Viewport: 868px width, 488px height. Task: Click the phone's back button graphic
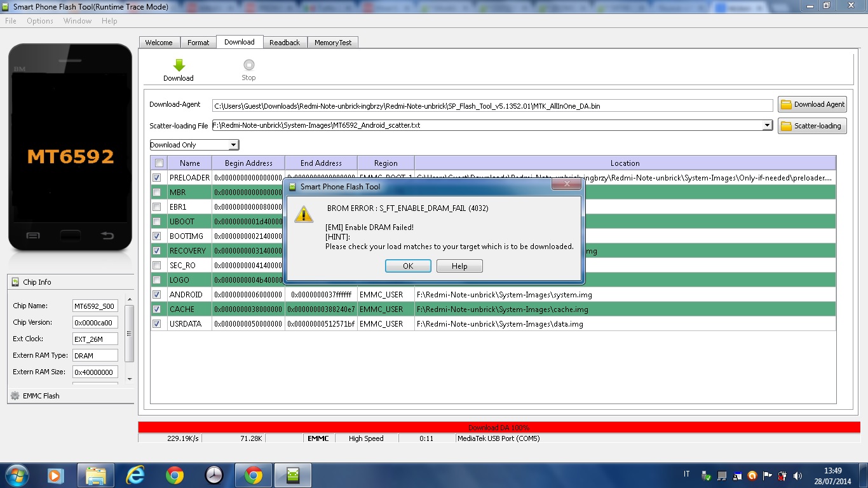click(107, 236)
